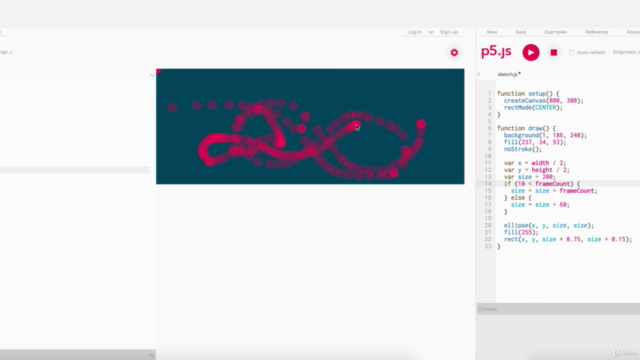
Task: Click the "if (10 < frameCount) {" line
Action: 542,184
